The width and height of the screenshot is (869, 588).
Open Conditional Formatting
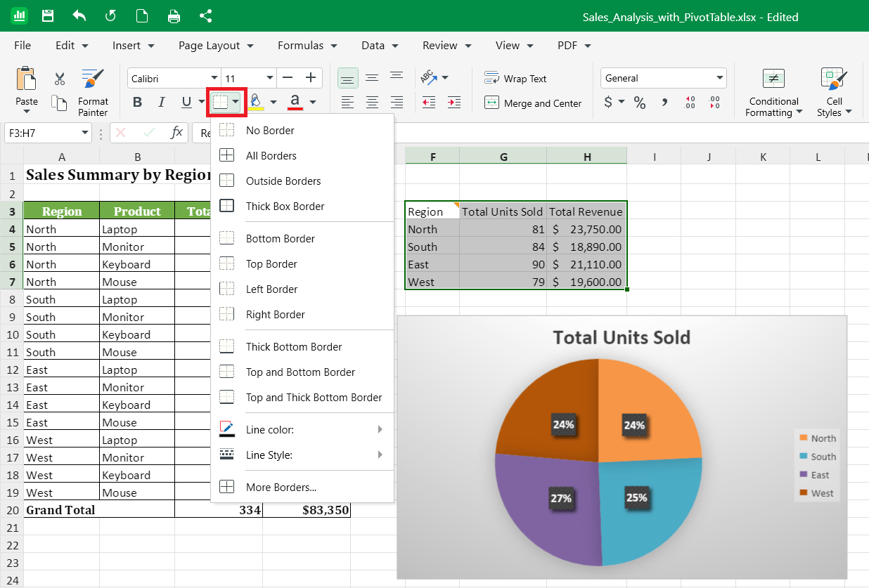tap(773, 92)
